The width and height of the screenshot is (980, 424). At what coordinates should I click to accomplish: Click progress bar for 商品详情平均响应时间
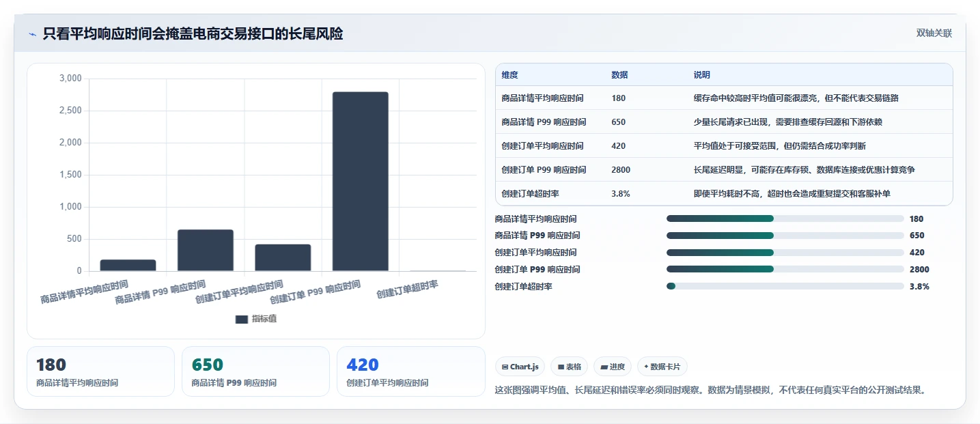click(785, 218)
